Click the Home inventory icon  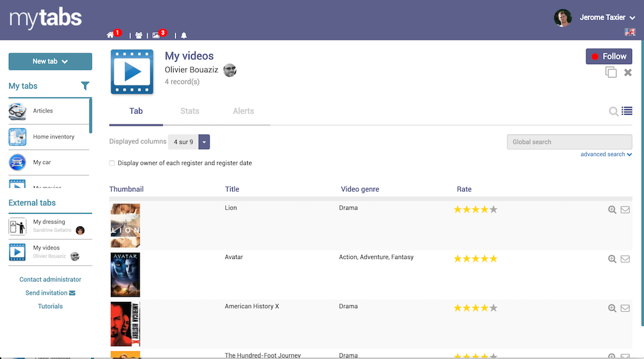(17, 137)
